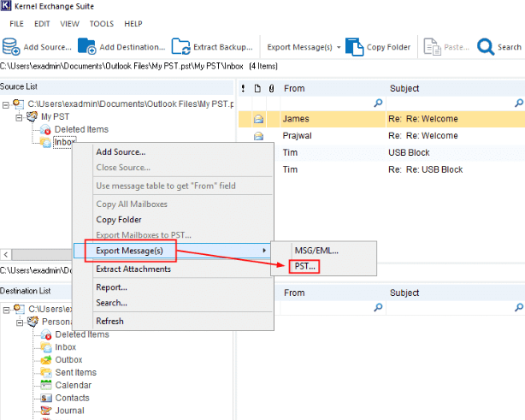This screenshot has width=525, height=420.
Task: Click the envelope icon beside James's message
Action: pyautogui.click(x=257, y=119)
